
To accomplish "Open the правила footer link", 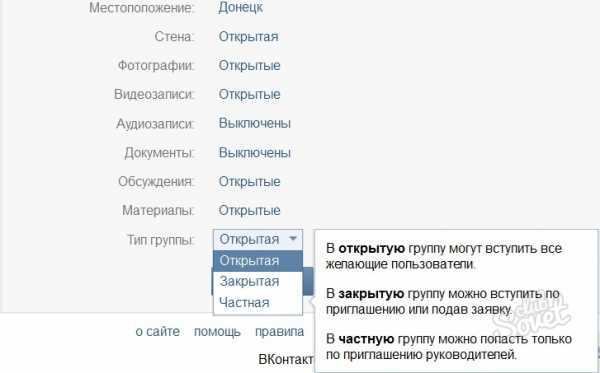I will (x=279, y=331).
